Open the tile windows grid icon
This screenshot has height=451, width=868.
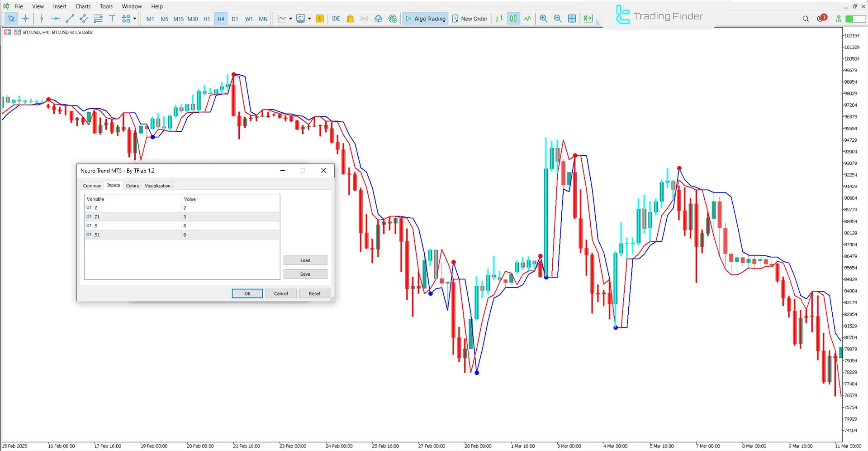tap(572, 19)
